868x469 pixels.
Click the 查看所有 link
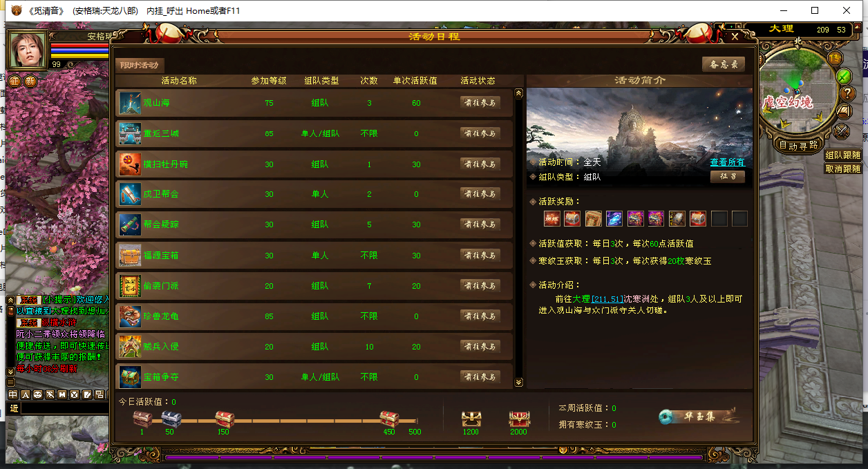(x=727, y=162)
